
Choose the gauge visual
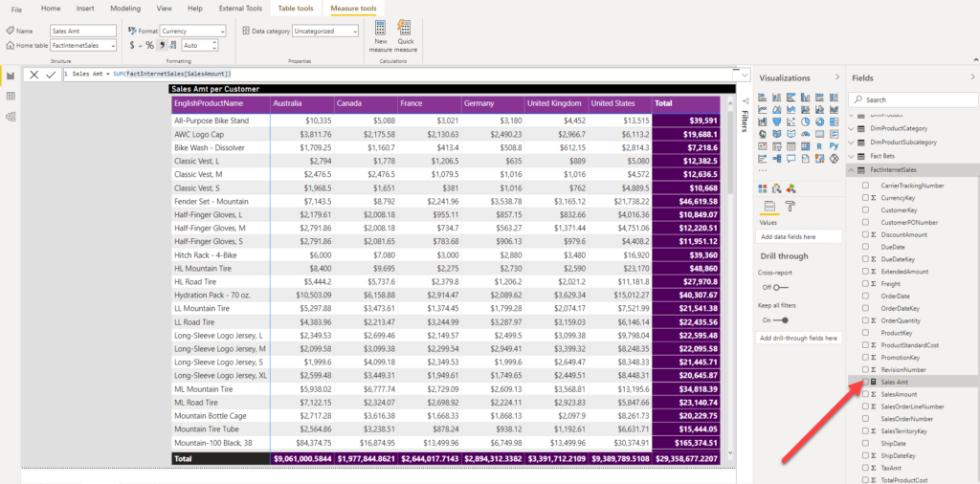tap(805, 134)
